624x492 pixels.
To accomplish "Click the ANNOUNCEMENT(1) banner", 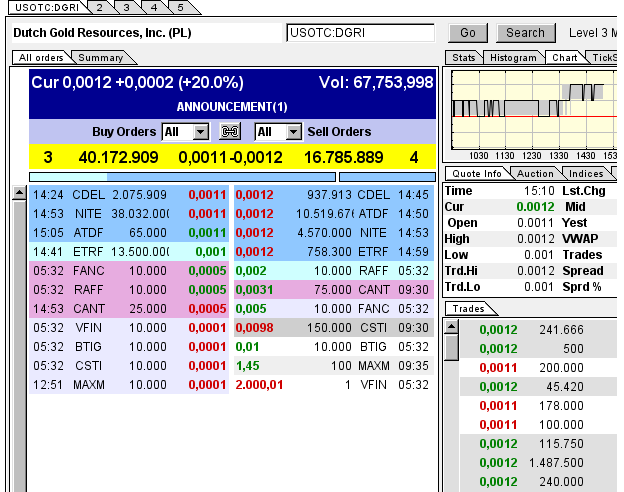I will tap(232, 107).
